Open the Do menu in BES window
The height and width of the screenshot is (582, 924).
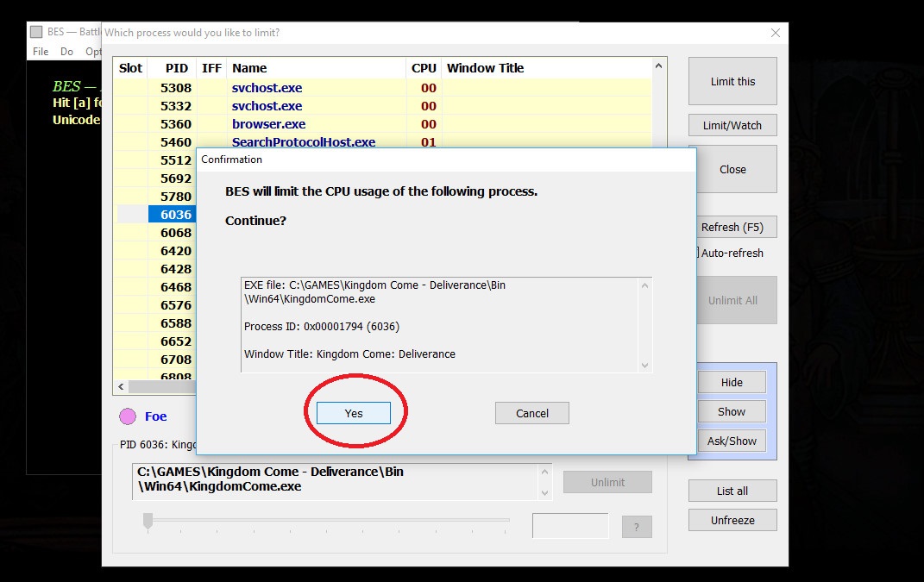[x=66, y=51]
